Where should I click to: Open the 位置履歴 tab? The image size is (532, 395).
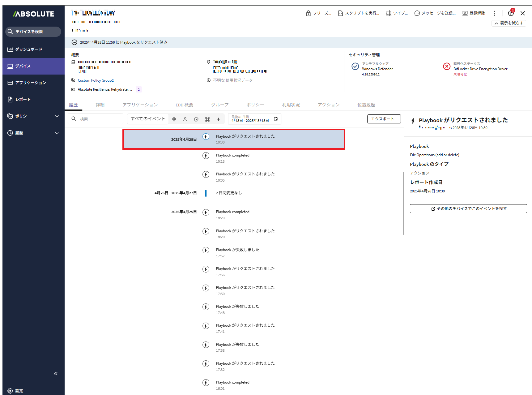(366, 105)
